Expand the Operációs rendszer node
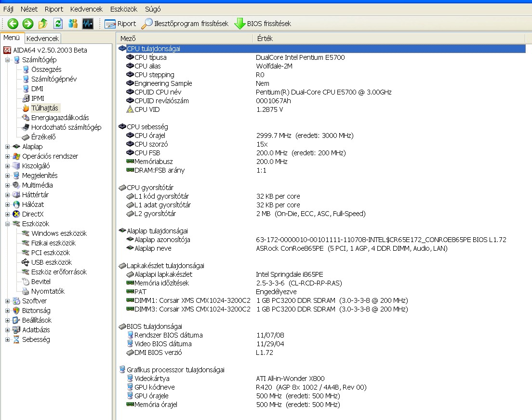 (7, 157)
